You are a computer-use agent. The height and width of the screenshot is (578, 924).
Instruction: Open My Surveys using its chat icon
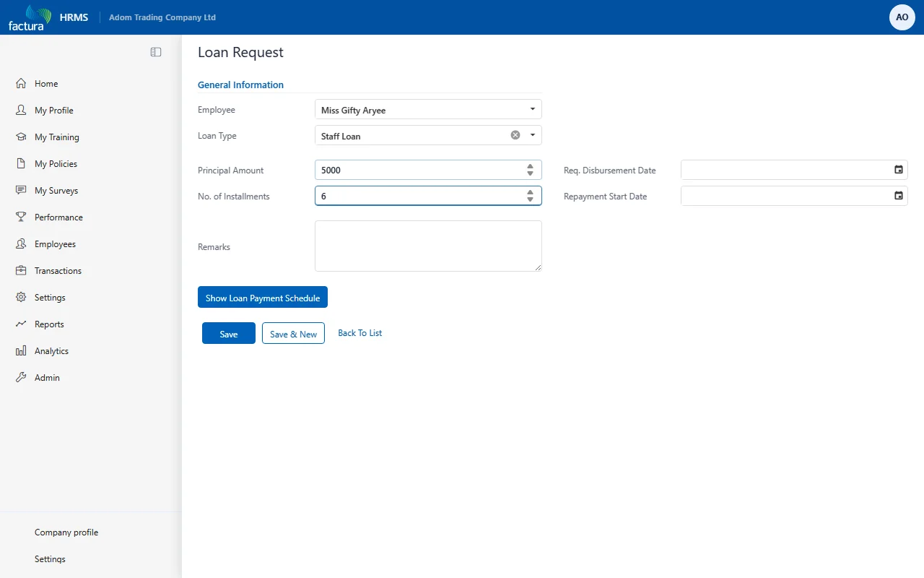21,191
